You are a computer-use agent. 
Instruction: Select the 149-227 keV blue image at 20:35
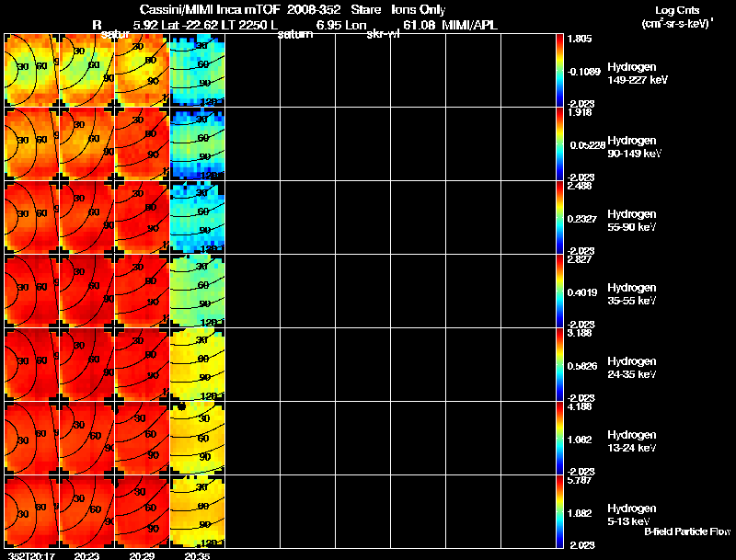pyautogui.click(x=197, y=70)
